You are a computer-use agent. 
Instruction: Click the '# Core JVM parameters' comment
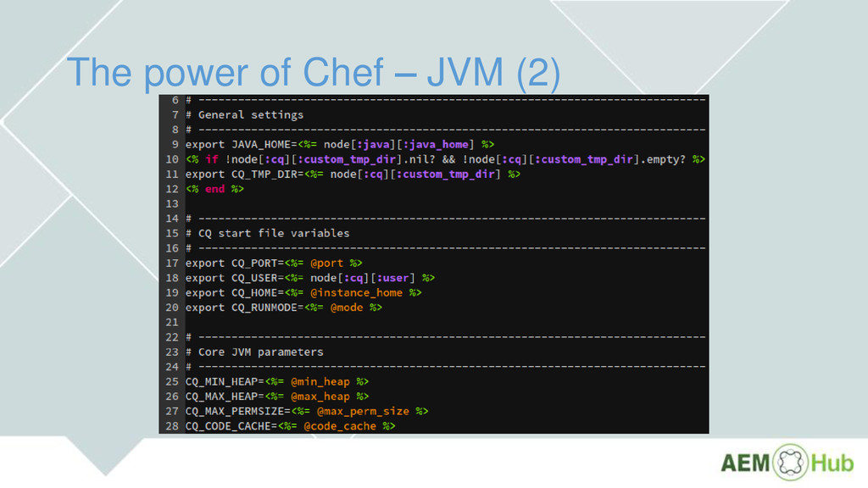coord(254,352)
